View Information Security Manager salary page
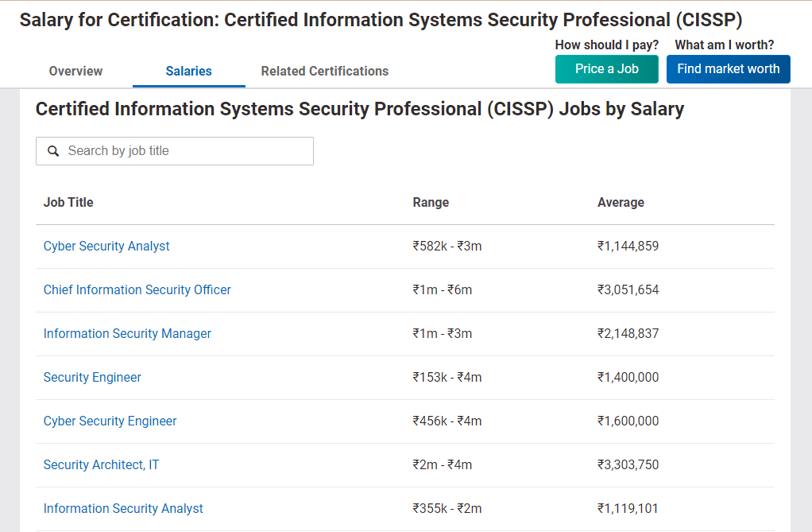Viewport: 812px width, 532px height. [127, 334]
